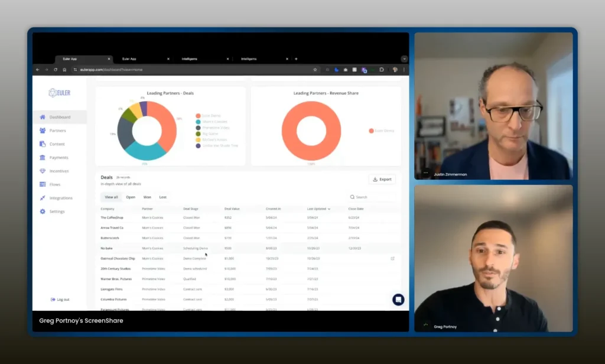Viewport: 605px width, 364px height.
Task: Sort by Last Updated column arrow
Action: (329, 209)
